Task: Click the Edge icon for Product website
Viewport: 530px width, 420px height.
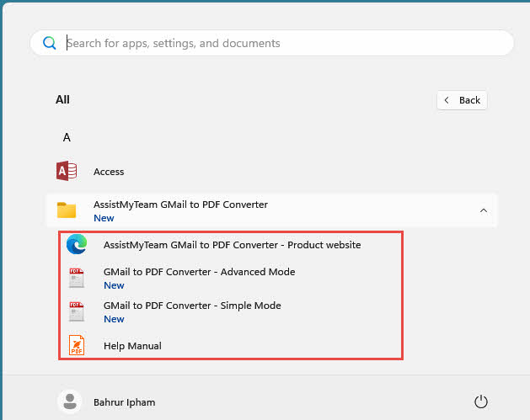Action: click(x=77, y=245)
